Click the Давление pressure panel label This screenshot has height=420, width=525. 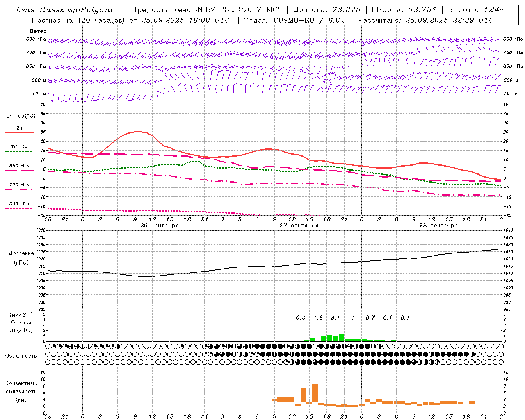click(21, 253)
